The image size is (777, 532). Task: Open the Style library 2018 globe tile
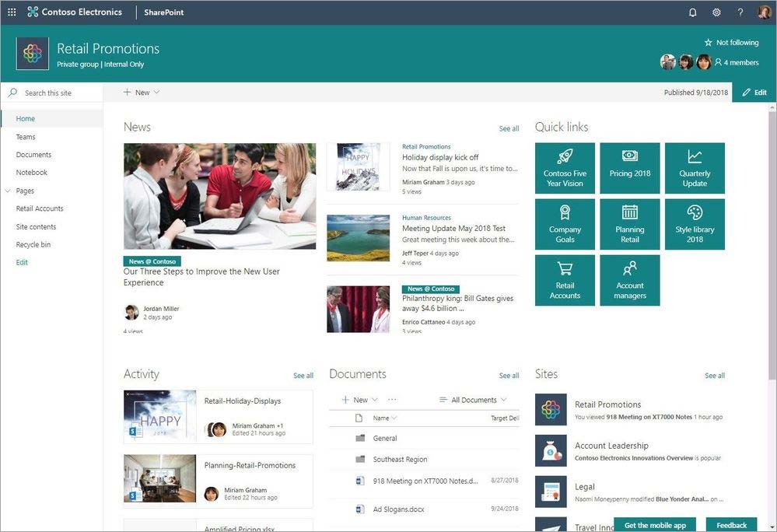click(694, 224)
